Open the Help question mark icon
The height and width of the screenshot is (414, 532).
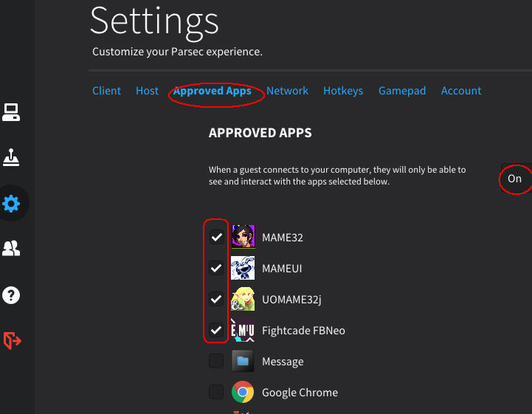coord(11,295)
